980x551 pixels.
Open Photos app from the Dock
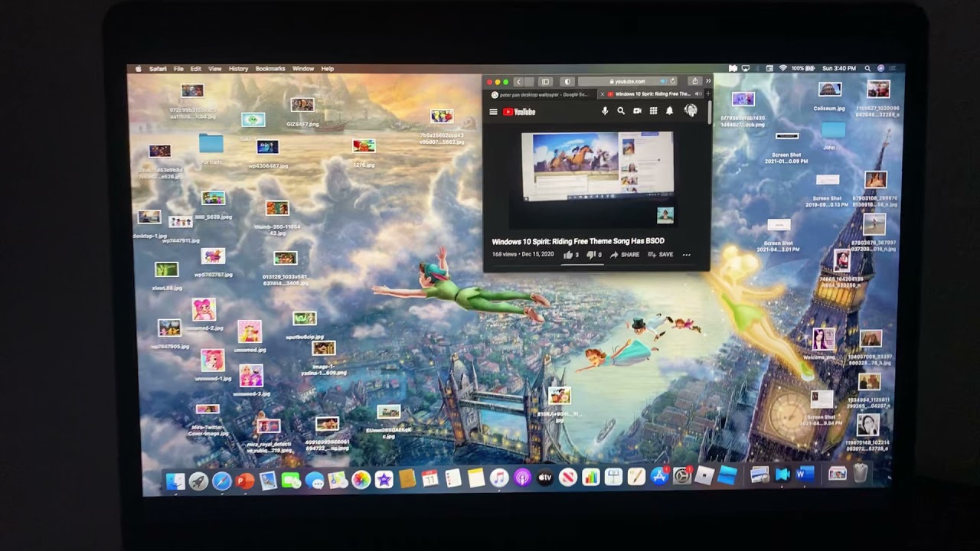coord(361,480)
